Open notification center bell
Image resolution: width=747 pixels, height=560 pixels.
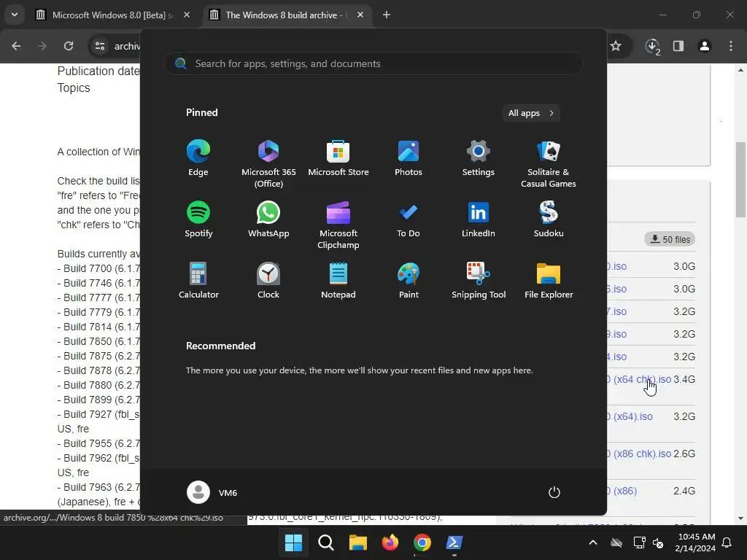727,542
